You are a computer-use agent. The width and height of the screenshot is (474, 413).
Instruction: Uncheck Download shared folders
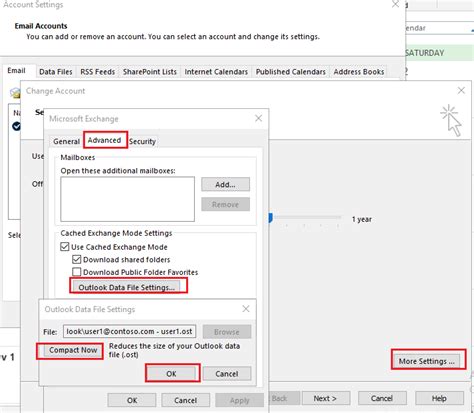point(77,259)
